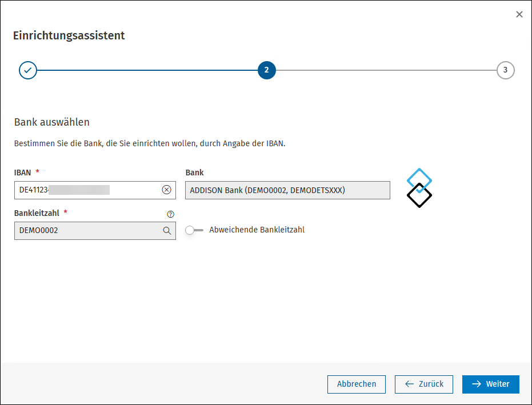Go back with the Zurück button
Screen dimensions: 532x405
[424, 384]
